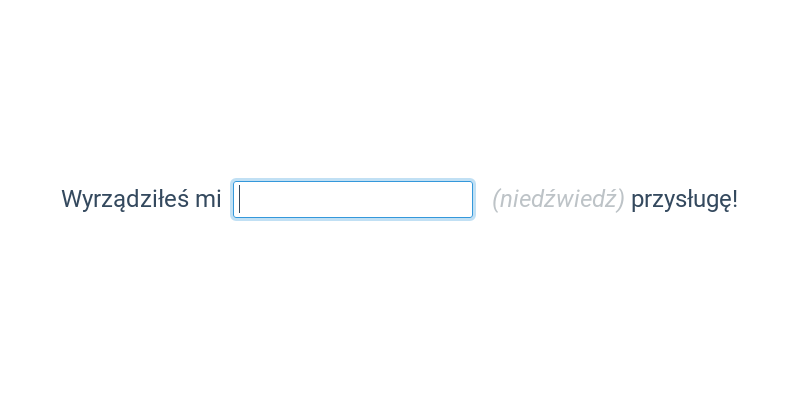Viewport: 800px width, 400px height.
Task: Click the gray hint word (niedźwiedź)
Action: pos(558,199)
